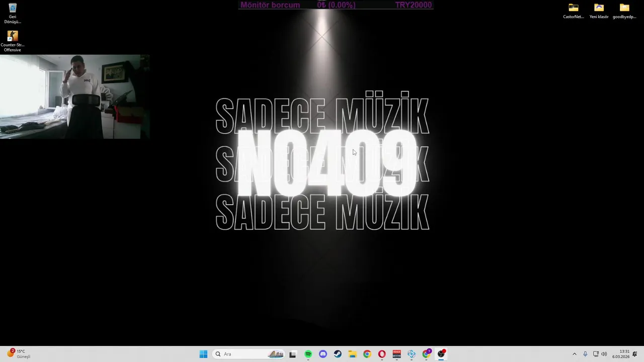Open Google Chrome from the taskbar
The height and width of the screenshot is (362, 644).
[367, 354]
